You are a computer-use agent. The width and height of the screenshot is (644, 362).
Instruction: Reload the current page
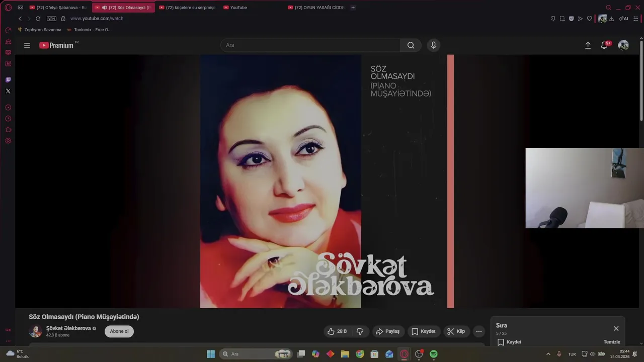(38, 19)
